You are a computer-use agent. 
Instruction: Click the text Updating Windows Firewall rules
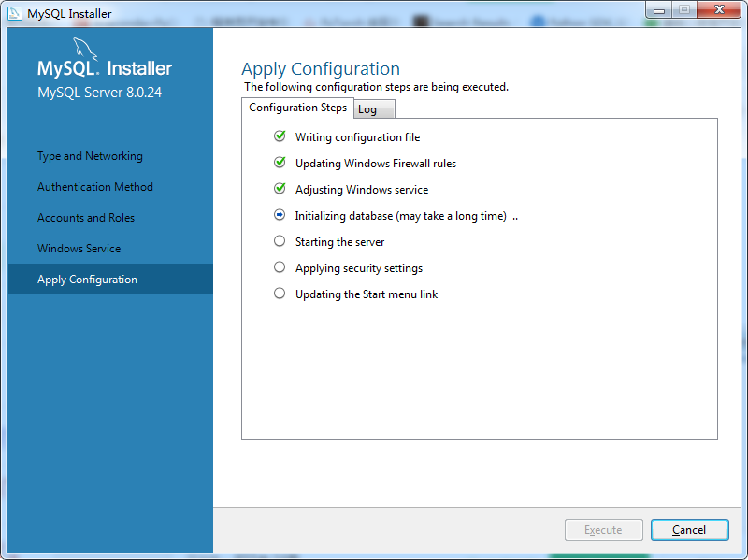(x=376, y=164)
